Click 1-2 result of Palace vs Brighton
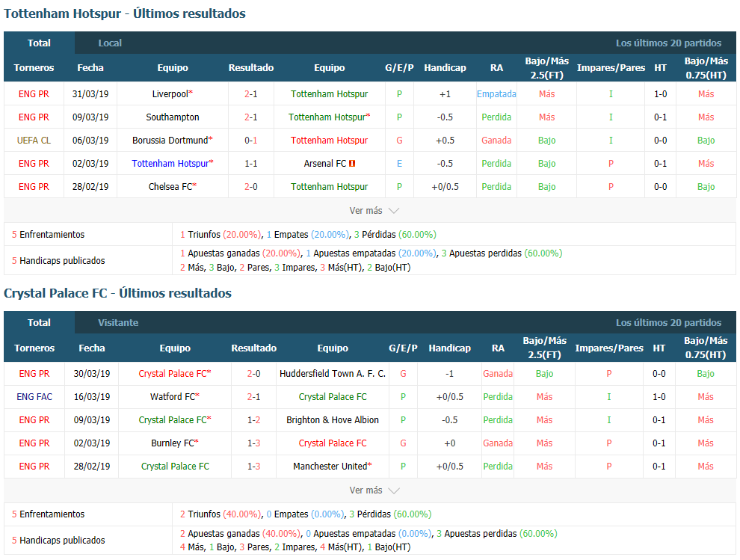Image resolution: width=740 pixels, height=560 pixels. 254,419
